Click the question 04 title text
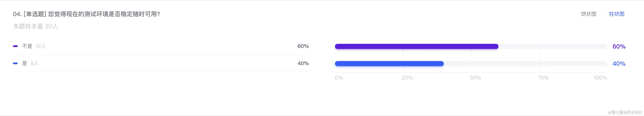Screen dimensions: 644x116 point(87,14)
